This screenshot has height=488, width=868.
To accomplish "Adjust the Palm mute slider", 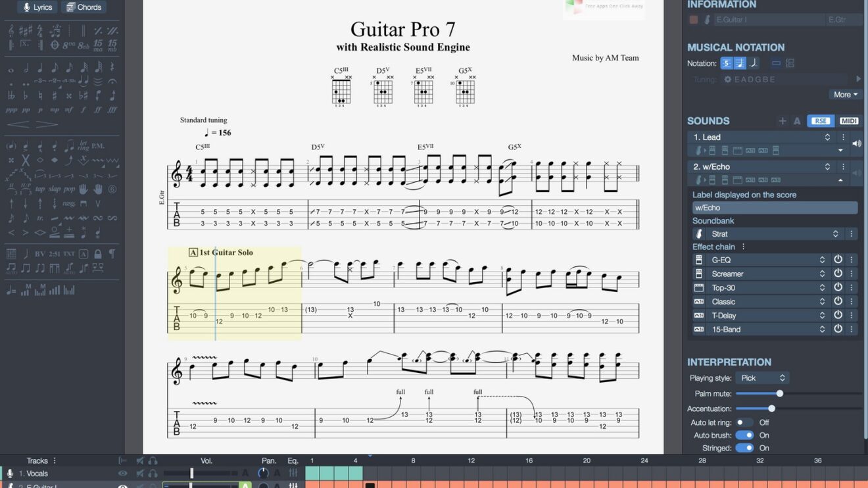I will [x=780, y=393].
